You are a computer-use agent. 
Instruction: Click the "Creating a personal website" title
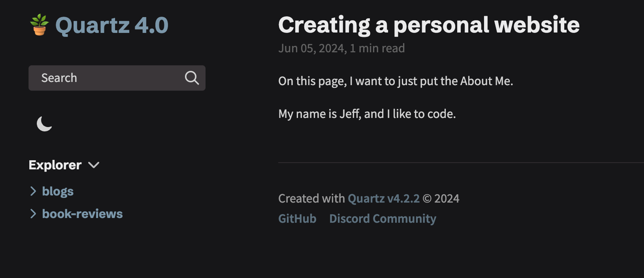(428, 25)
